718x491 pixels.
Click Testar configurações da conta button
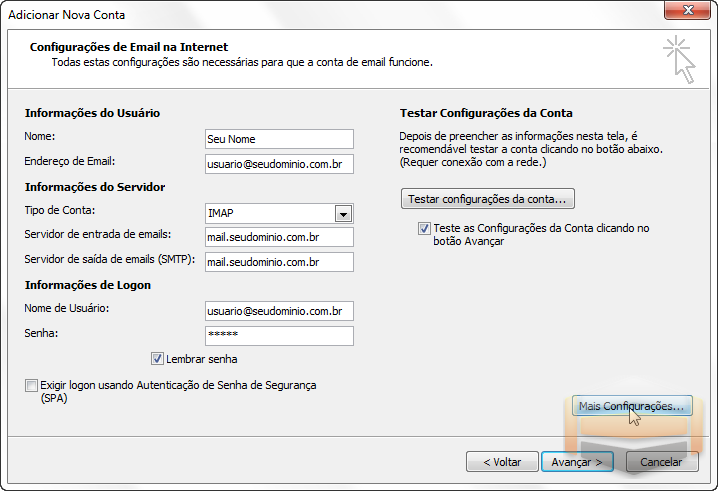pyautogui.click(x=488, y=199)
